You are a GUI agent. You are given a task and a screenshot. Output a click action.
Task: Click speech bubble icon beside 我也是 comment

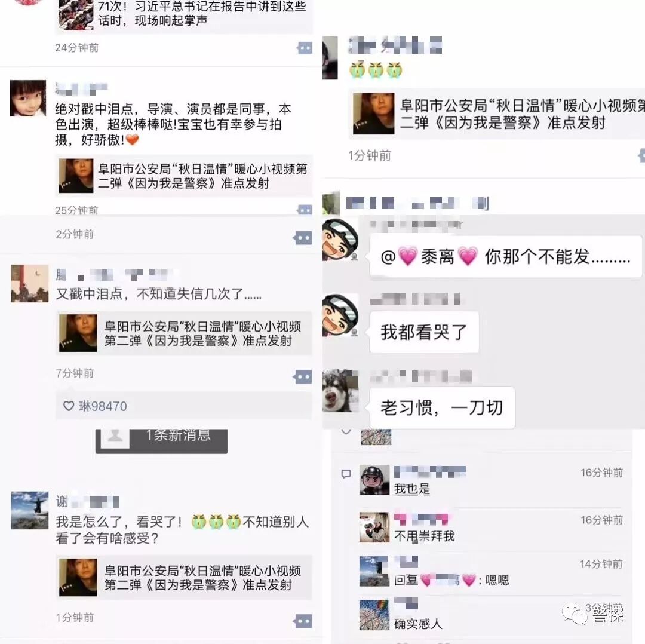[x=346, y=474]
